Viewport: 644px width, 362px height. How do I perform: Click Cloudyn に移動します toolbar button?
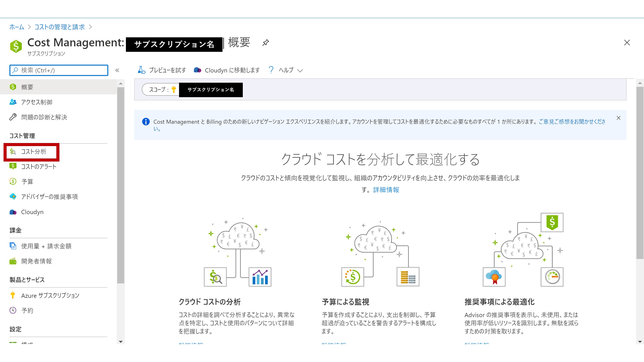pos(227,70)
